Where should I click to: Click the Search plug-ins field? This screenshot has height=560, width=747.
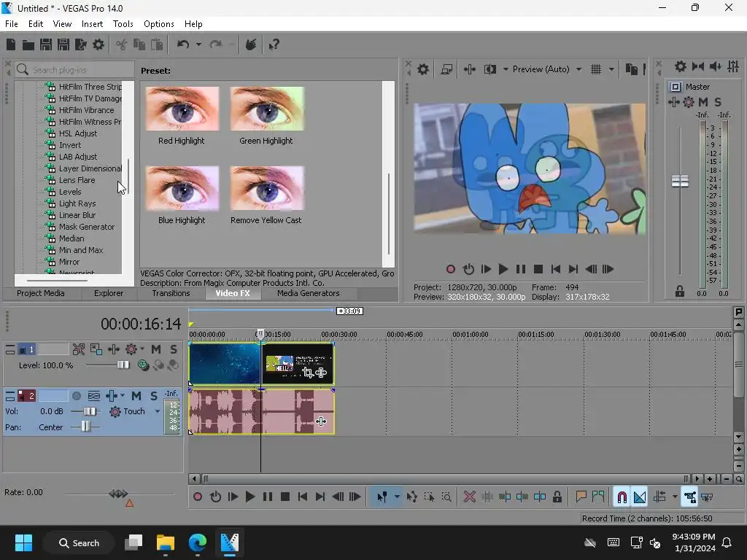(75, 69)
